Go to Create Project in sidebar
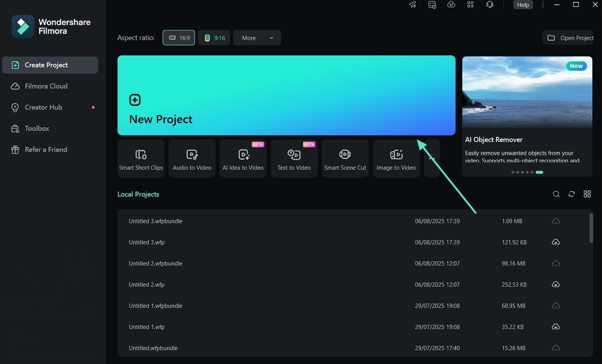This screenshot has height=364, width=602. [x=50, y=65]
